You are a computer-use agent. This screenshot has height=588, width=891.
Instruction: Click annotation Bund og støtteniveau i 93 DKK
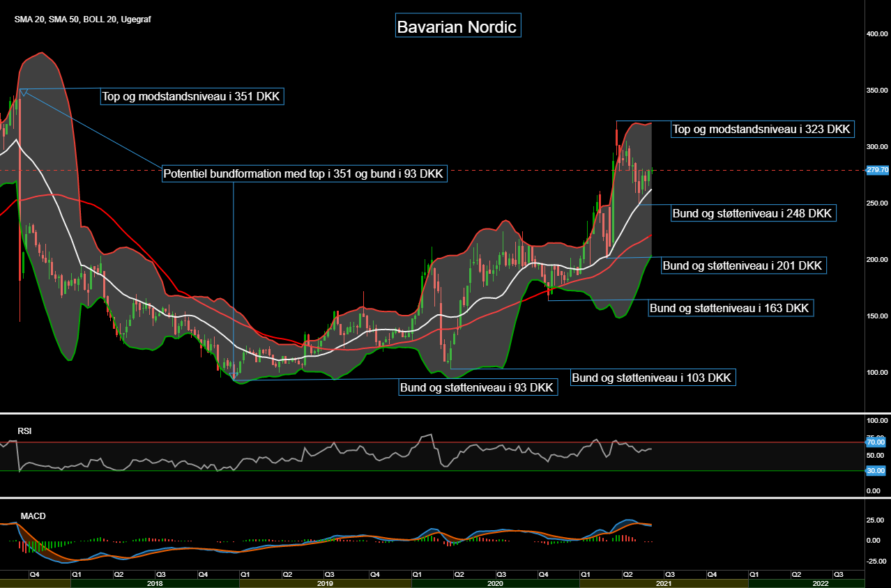click(x=478, y=387)
